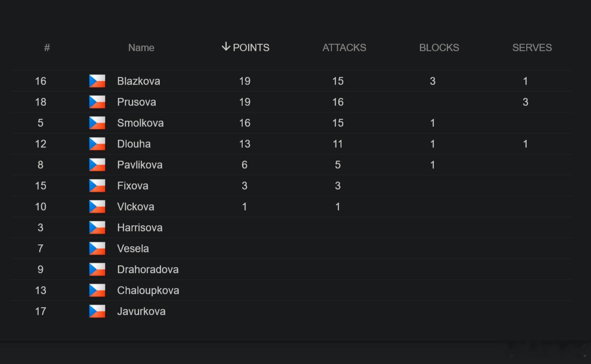Sort table by the BLOCKS column

[x=439, y=48]
